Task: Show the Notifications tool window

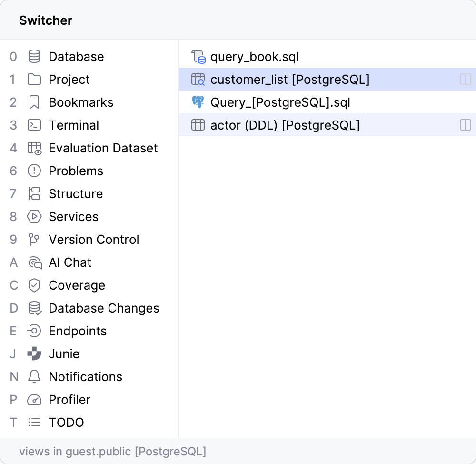Action: tap(85, 377)
